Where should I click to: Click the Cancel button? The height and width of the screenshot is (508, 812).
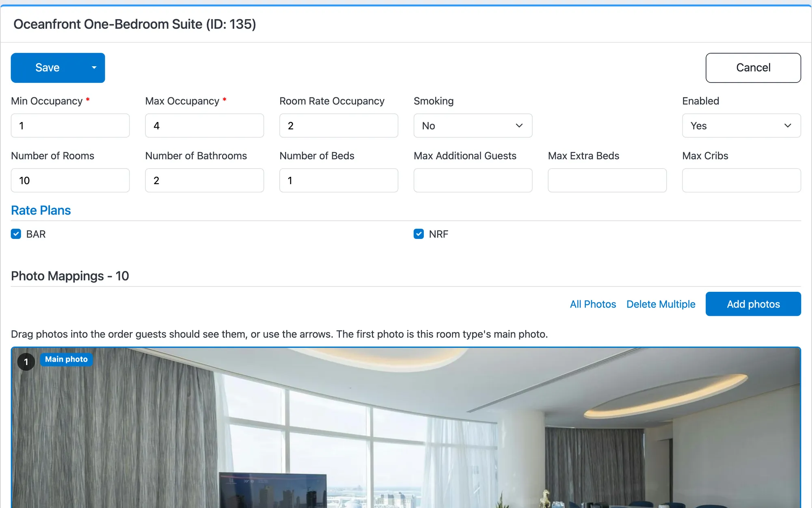(753, 68)
